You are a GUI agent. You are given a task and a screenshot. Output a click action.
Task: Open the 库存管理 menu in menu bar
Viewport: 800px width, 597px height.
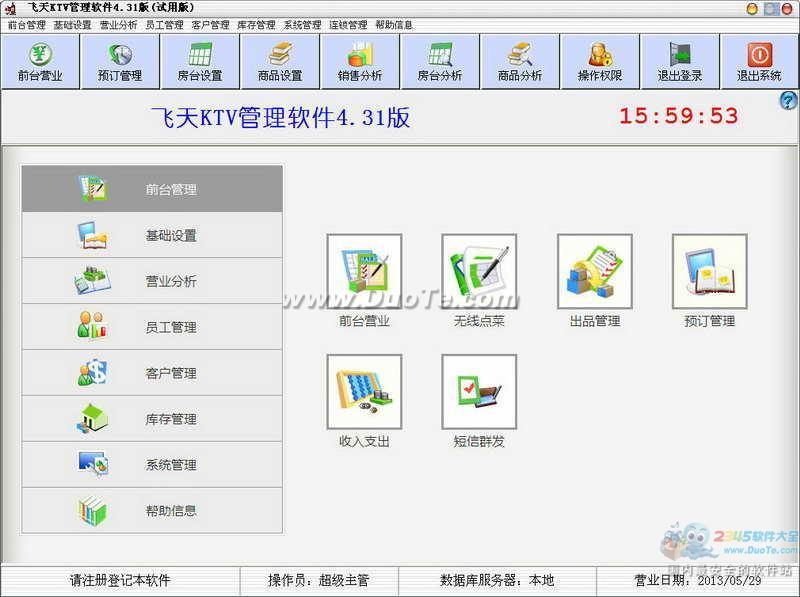coord(256,25)
